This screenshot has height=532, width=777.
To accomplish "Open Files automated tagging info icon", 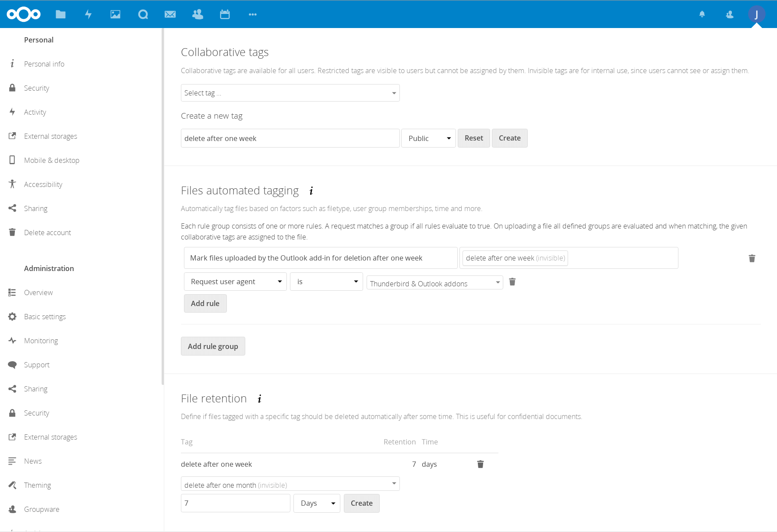I will click(x=311, y=191).
